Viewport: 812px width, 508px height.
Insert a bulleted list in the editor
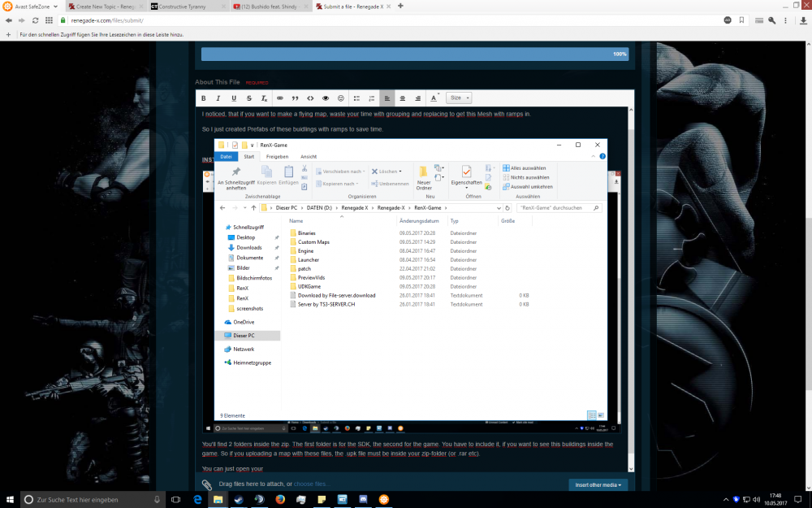356,98
